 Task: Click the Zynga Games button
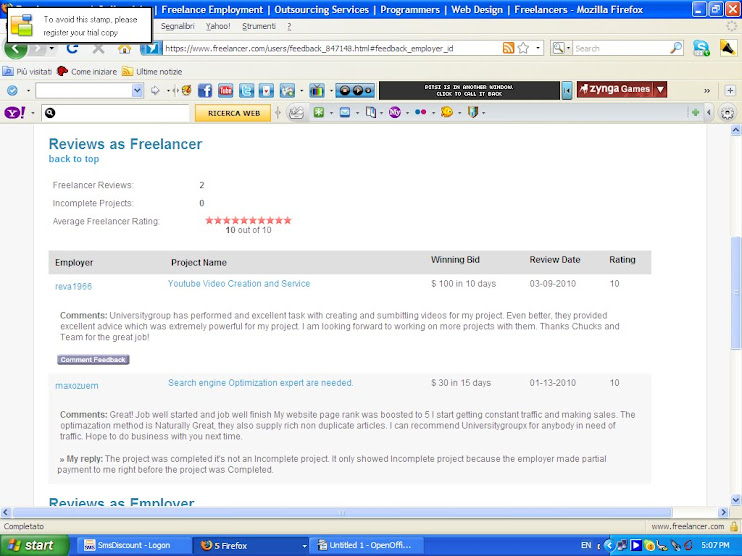pyautogui.click(x=614, y=89)
